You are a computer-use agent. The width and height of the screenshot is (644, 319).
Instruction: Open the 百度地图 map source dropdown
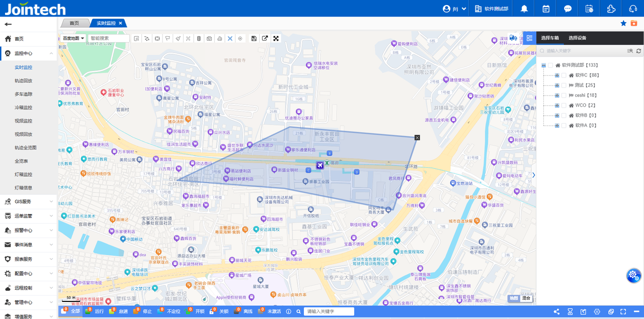click(73, 39)
